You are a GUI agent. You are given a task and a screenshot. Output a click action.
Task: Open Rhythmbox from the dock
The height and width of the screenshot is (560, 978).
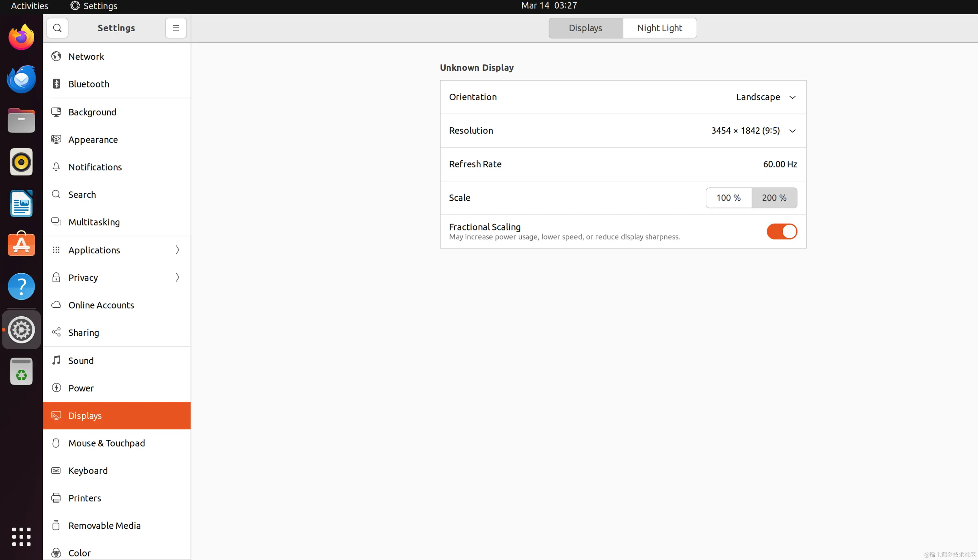pos(21,162)
